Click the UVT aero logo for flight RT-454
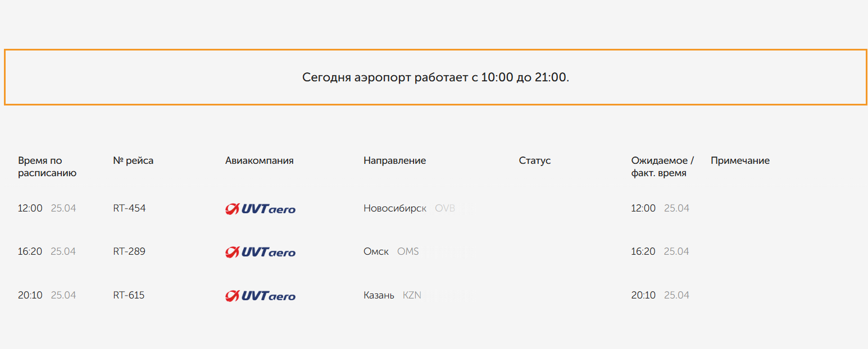The image size is (868, 349). [x=260, y=209]
